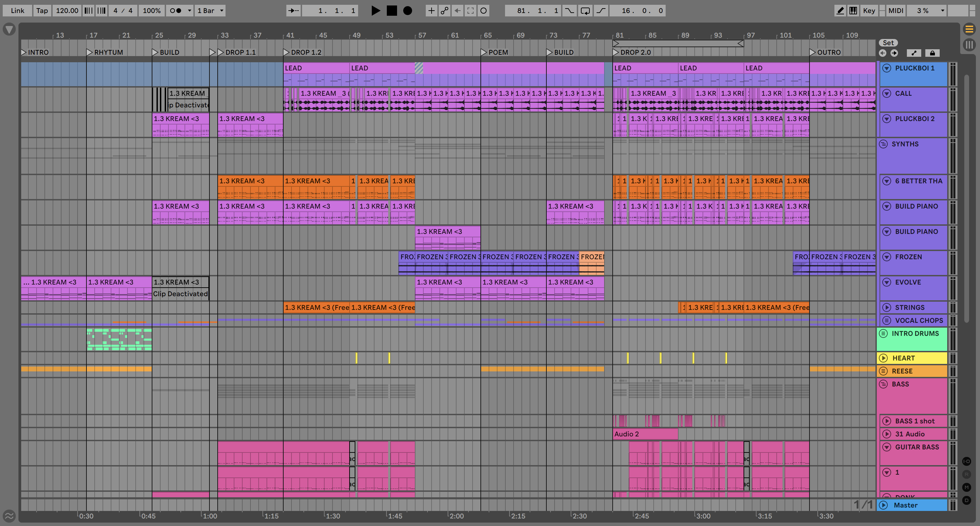Viewport: 980px width, 526px height.
Task: Toggle the Computer MIDI Keyboard icon
Action: pos(853,11)
